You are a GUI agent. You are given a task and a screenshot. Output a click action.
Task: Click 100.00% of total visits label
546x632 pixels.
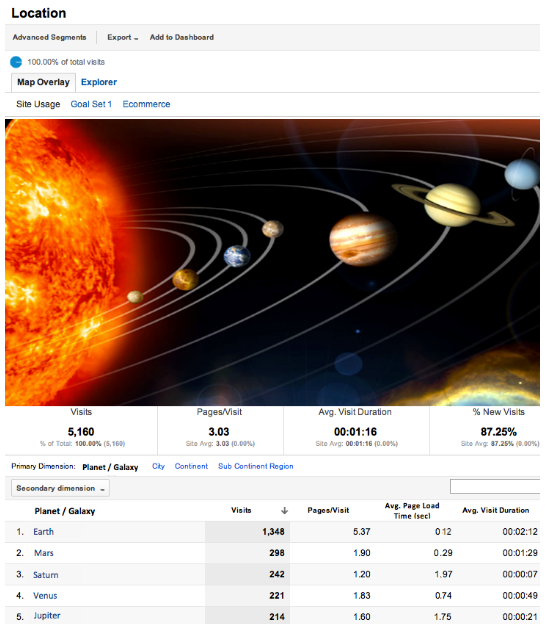(66, 62)
